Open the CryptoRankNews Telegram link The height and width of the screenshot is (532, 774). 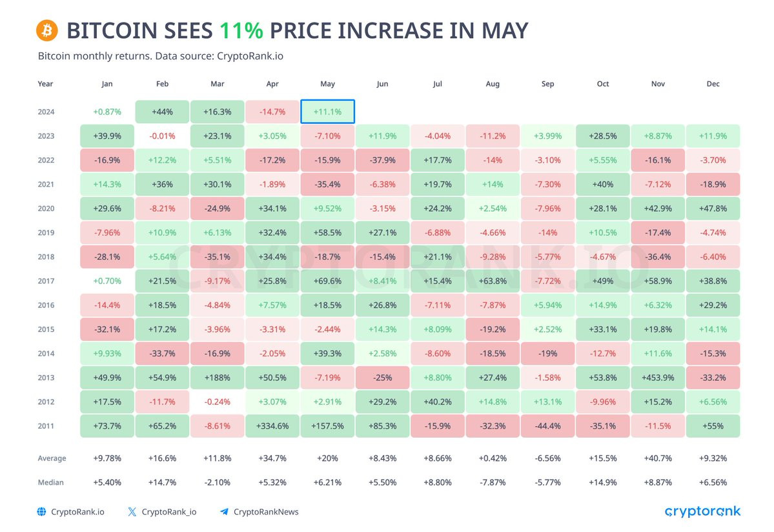pos(266,512)
